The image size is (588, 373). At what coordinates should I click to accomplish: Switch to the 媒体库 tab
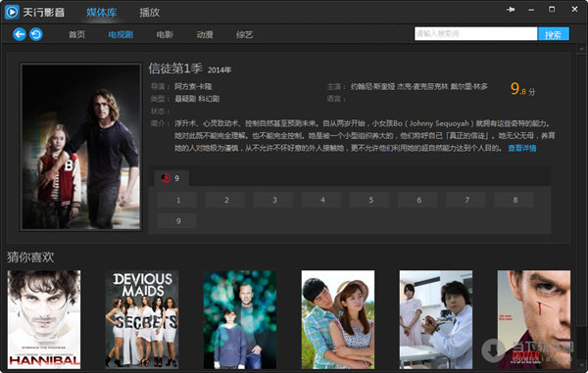101,13
